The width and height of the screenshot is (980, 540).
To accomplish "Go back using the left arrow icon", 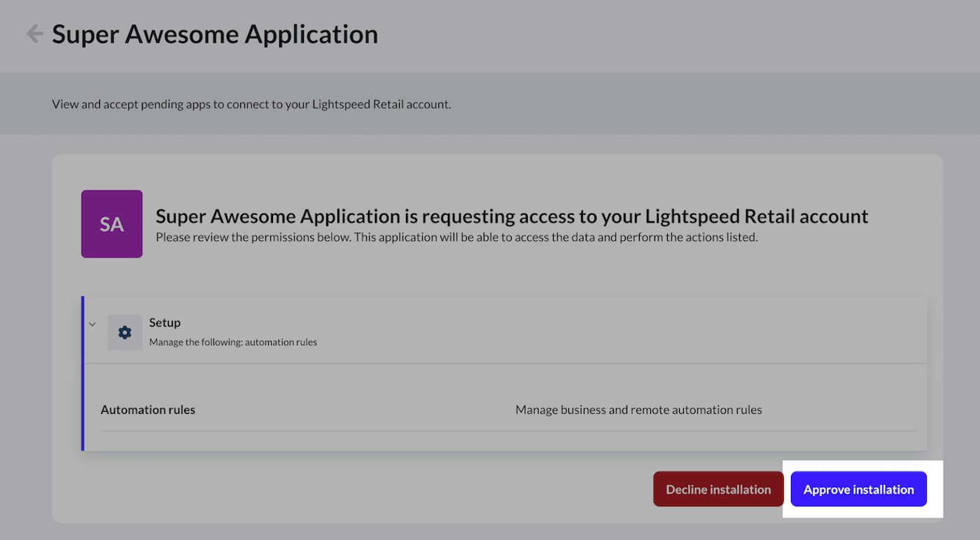I will tap(34, 34).
